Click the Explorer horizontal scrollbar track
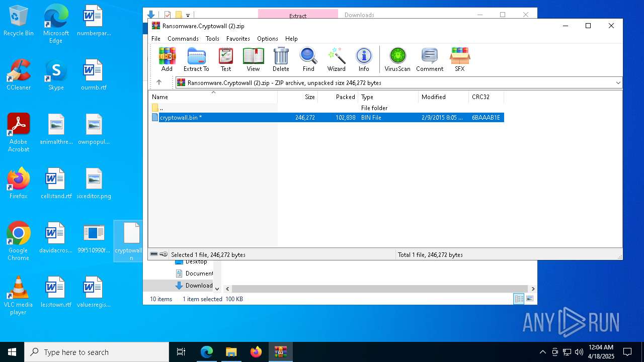 [380, 289]
